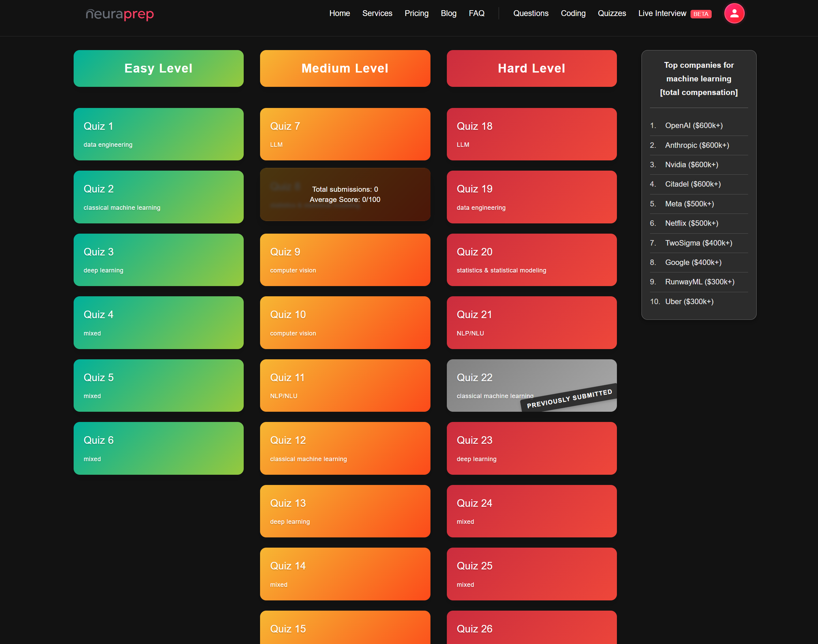The height and width of the screenshot is (644, 818).
Task: Open Quiz 11 NLP/NLU card
Action: tap(345, 386)
